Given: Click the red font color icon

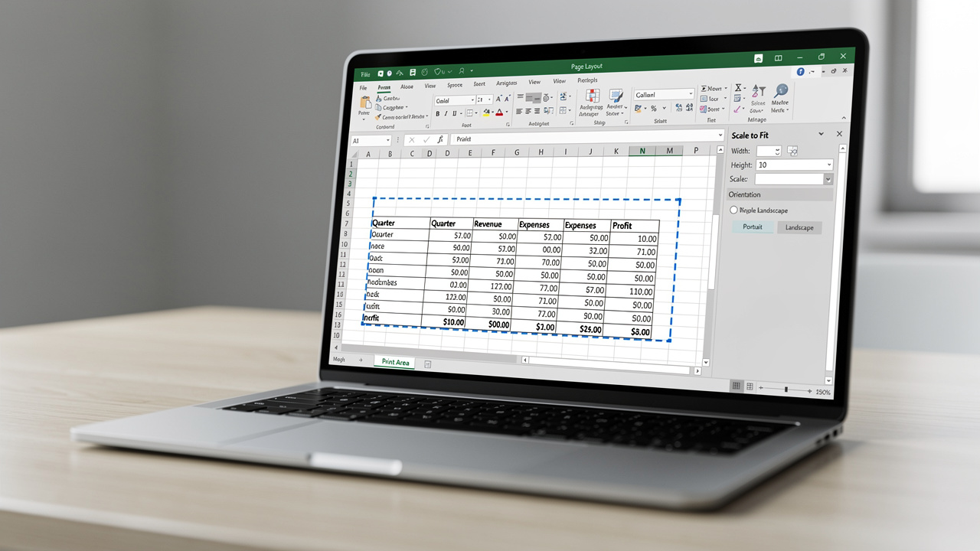Looking at the screenshot, I should 499,112.
